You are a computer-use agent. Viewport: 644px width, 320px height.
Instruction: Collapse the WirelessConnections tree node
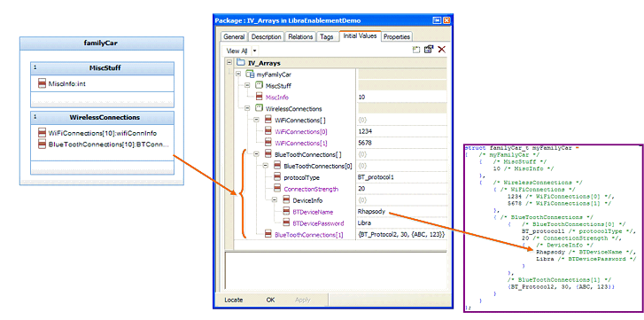[247, 109]
